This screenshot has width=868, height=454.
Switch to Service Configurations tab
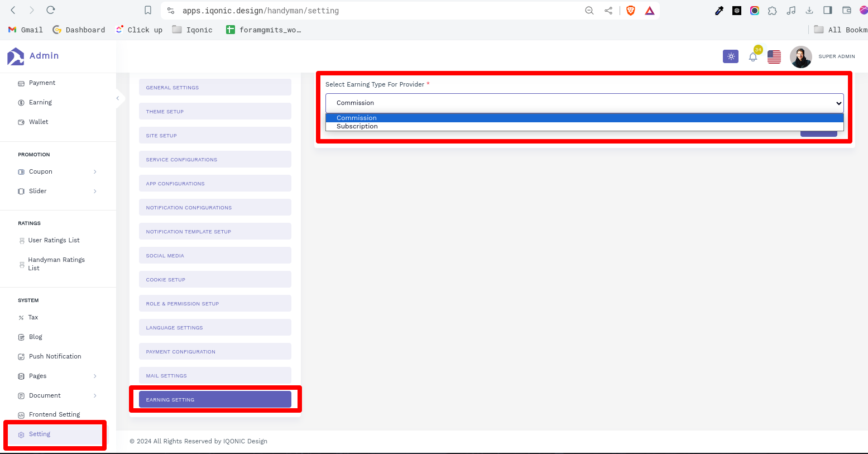coord(215,159)
